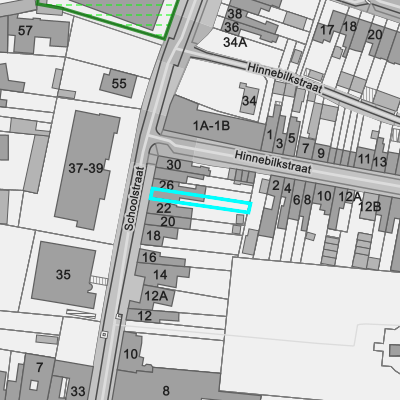Viewport: 400px width, 400px height.
Task: Click the square marker on Schoolstraat near building 10
Action: 104,334
